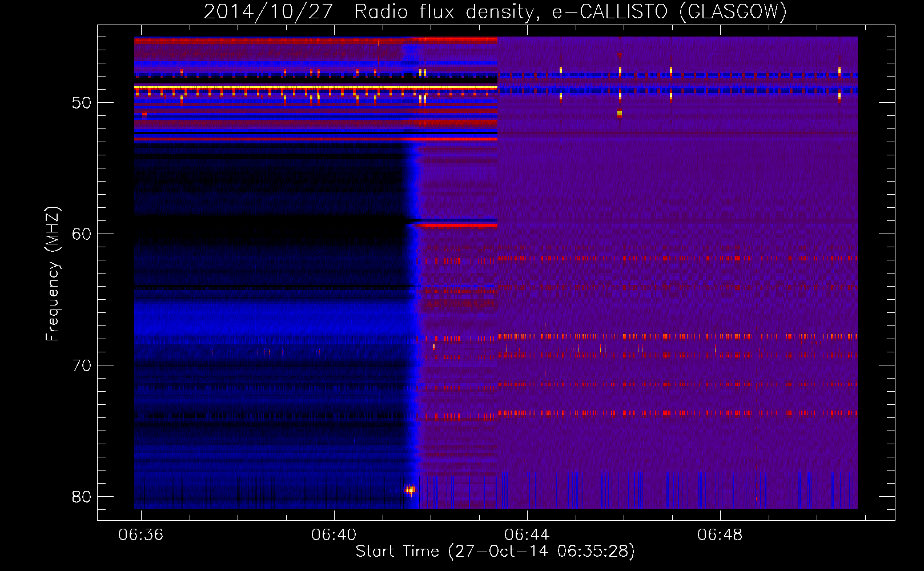This screenshot has height=571, width=924.
Task: Click the bright yellow burst spot near 80 MHz
Action: (x=410, y=490)
